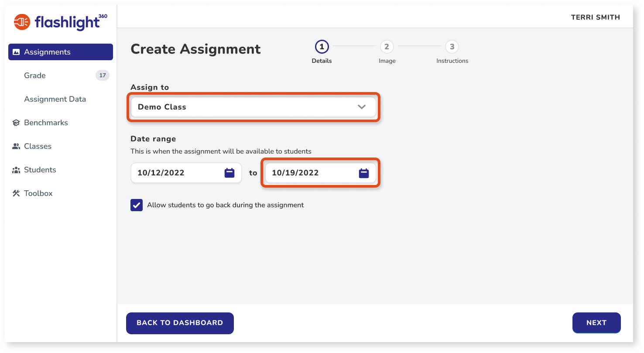644x353 pixels.
Task: Expand the Demo Class selector chevron
Action: click(x=361, y=107)
